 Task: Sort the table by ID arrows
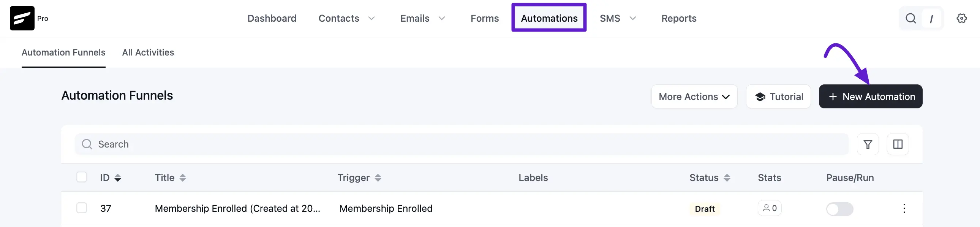click(x=117, y=178)
